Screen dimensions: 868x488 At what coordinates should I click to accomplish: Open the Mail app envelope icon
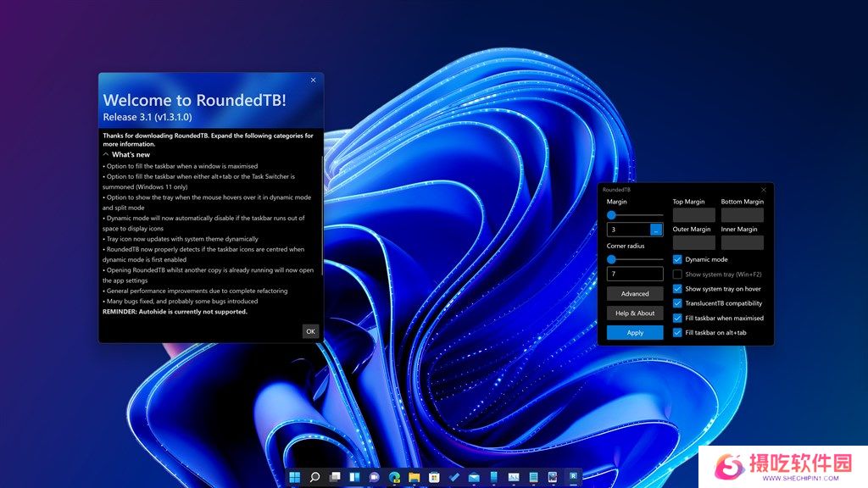pos(474,477)
